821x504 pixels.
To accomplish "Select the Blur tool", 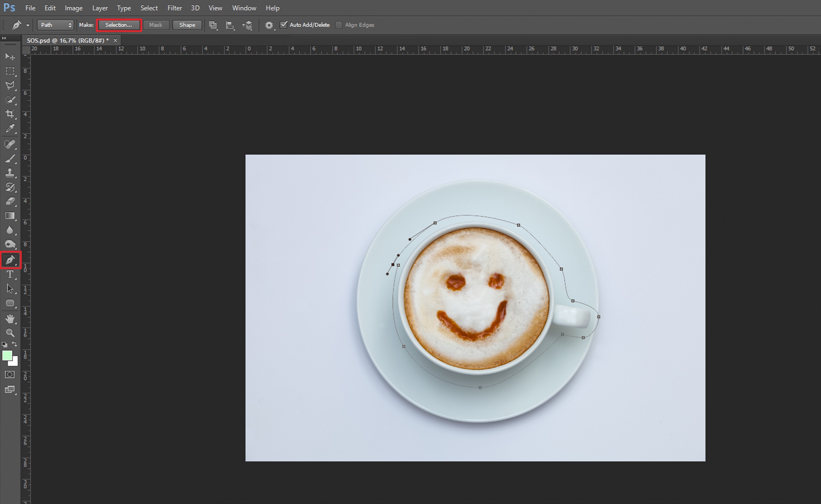I will pos(10,230).
